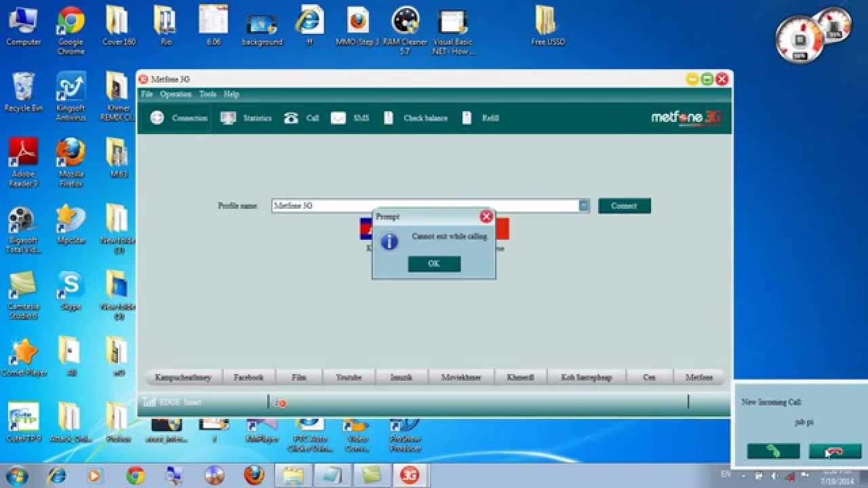The height and width of the screenshot is (488, 868).
Task: Open the Cen shortcut link
Action: click(650, 377)
